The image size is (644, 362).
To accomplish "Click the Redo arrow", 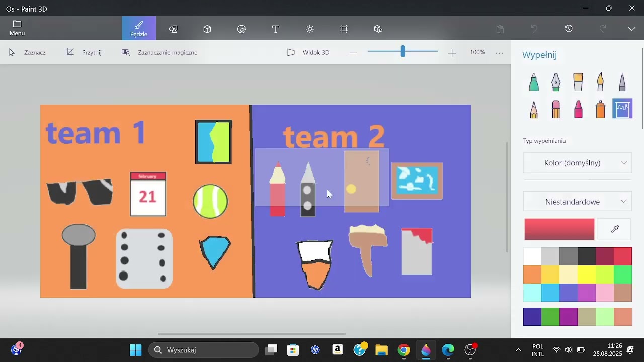I will (603, 29).
